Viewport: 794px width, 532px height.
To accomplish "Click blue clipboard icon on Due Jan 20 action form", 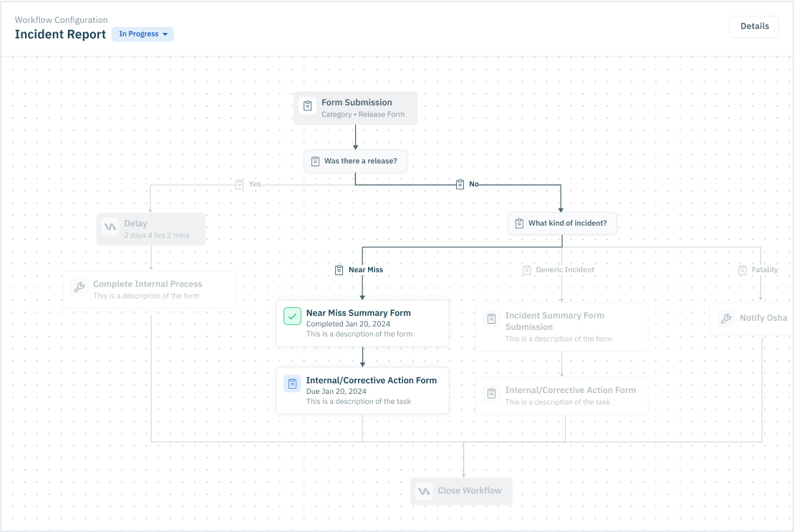I will [x=292, y=384].
